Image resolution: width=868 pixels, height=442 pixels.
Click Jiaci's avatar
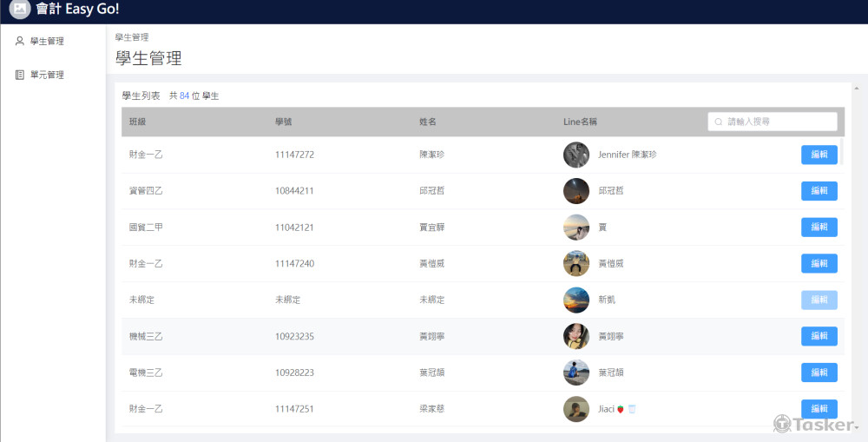[x=576, y=409]
